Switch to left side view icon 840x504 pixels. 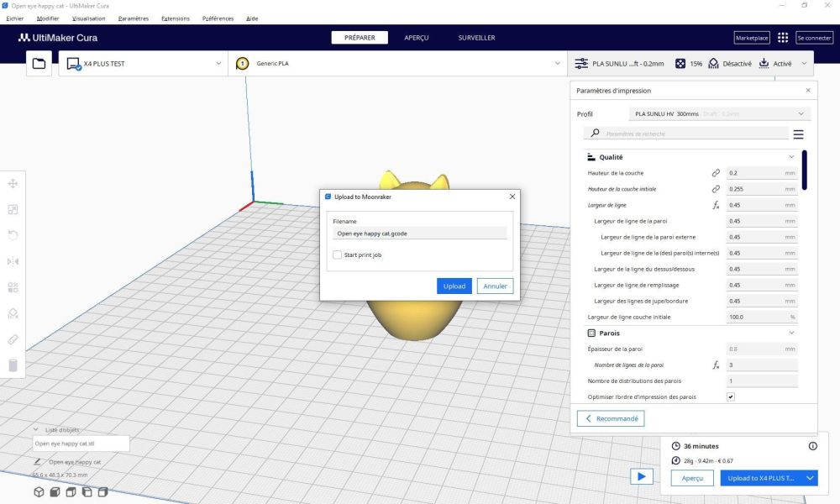click(87, 491)
